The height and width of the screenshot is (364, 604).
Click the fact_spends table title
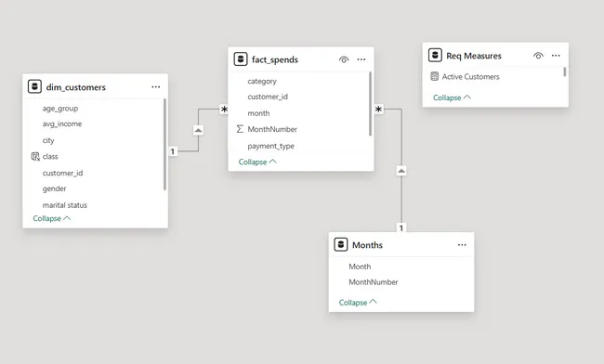[x=275, y=59]
